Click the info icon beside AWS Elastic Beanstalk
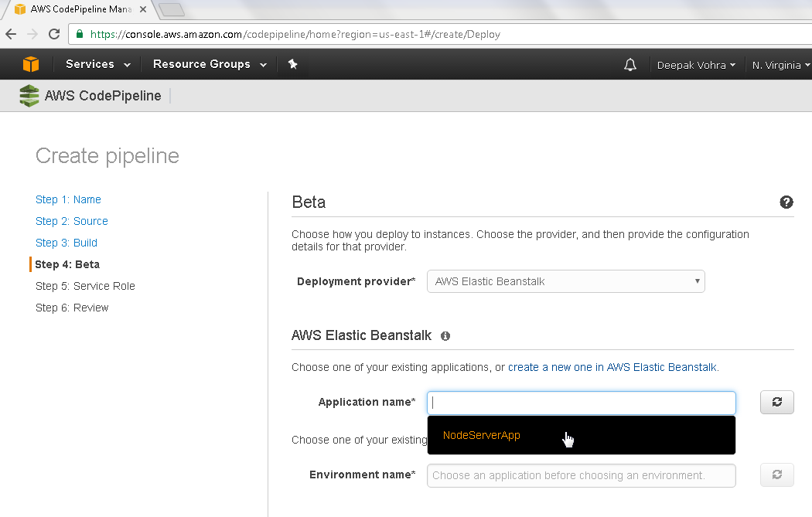This screenshot has width=812, height=517. coord(445,336)
